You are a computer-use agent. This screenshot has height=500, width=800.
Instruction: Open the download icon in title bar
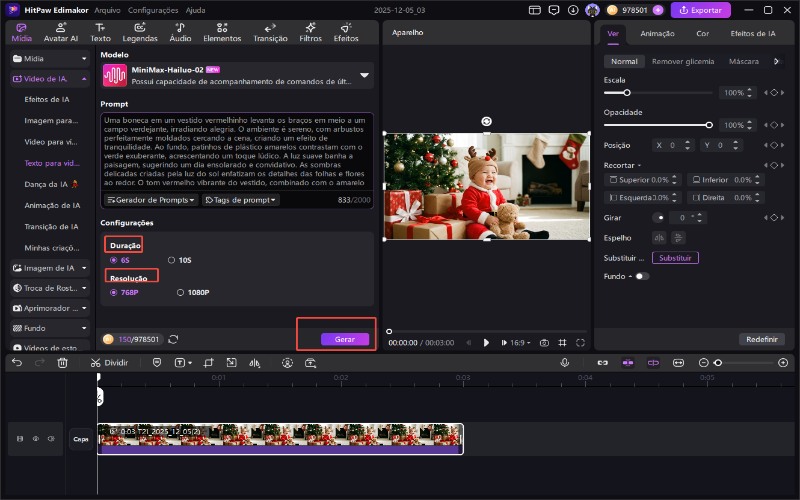coord(573,10)
